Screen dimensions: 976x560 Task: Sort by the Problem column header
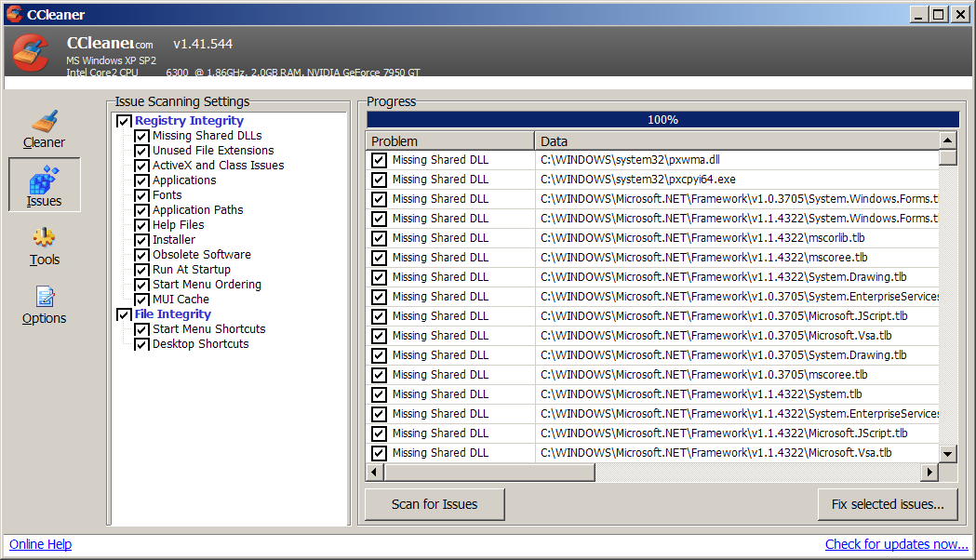(x=450, y=141)
